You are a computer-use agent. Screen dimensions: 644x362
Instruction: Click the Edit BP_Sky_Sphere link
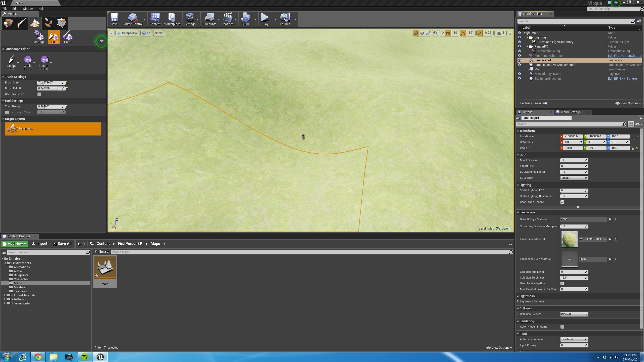(622, 79)
